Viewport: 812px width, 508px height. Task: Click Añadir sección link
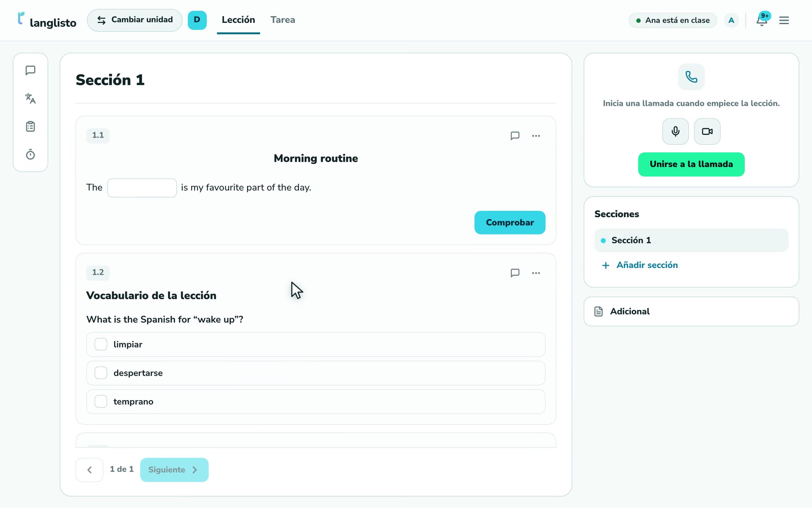[640, 265]
